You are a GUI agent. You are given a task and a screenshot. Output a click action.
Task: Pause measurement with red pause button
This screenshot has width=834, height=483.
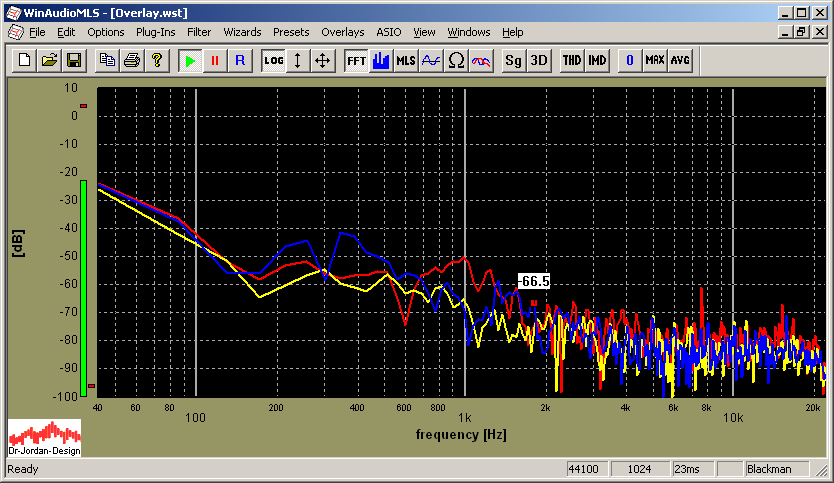click(214, 60)
